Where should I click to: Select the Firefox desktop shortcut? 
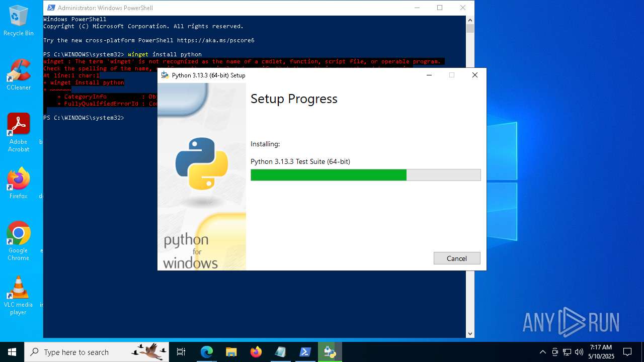pyautogui.click(x=19, y=184)
